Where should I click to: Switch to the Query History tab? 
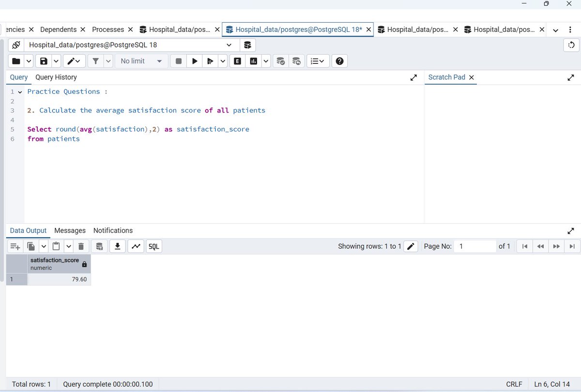click(x=56, y=77)
